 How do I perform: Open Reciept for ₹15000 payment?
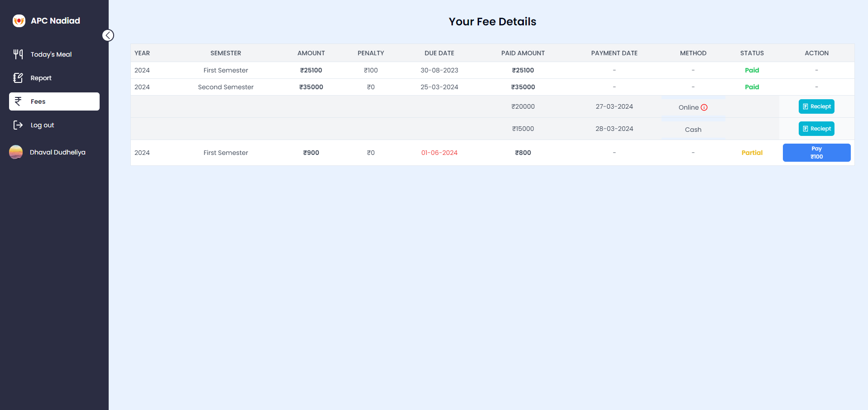[x=816, y=129]
